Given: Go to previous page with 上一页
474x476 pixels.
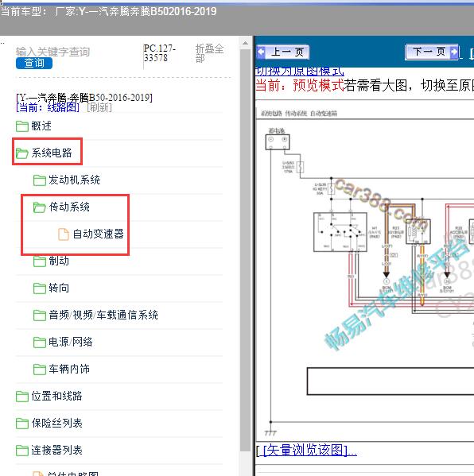Looking at the screenshot, I should coord(282,52).
